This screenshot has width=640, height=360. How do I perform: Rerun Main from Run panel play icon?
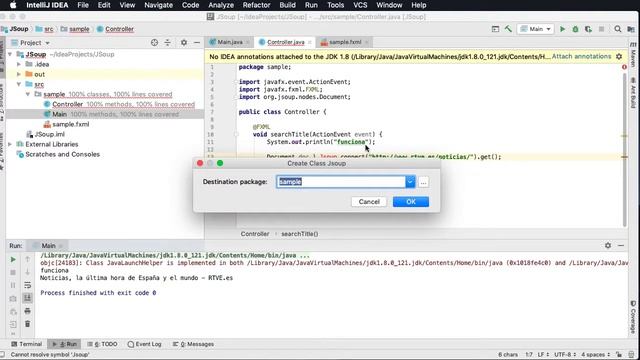click(x=13, y=260)
